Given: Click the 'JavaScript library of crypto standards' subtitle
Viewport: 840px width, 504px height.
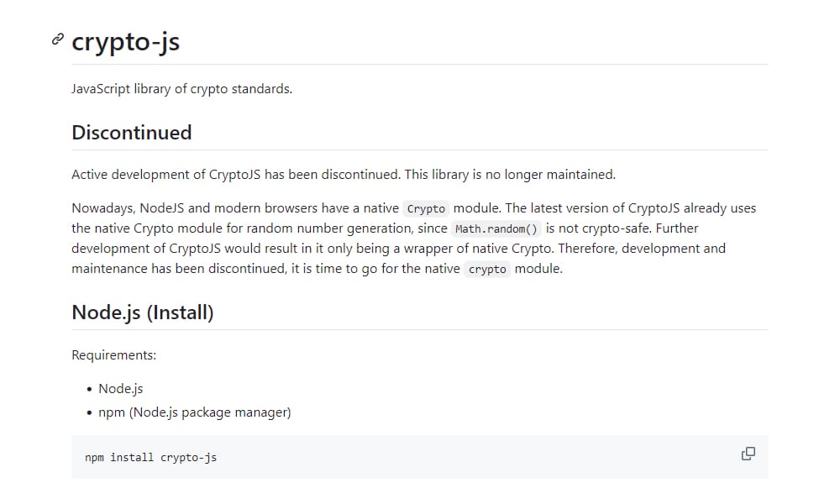Looking at the screenshot, I should tap(181, 88).
